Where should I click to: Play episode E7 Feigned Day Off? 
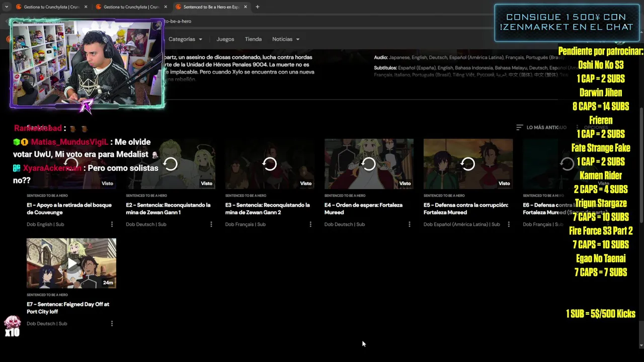[x=71, y=263]
